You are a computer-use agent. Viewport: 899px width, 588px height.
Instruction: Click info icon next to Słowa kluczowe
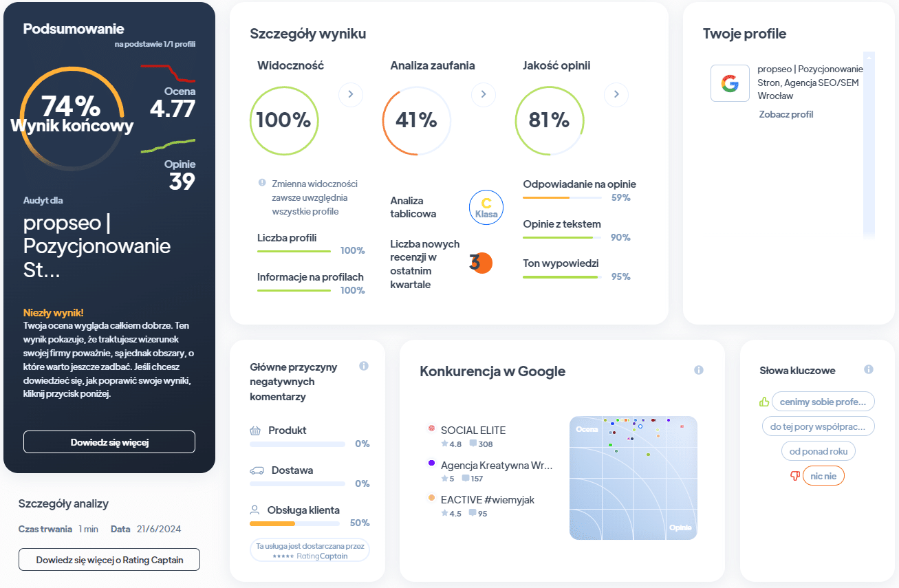point(869,369)
